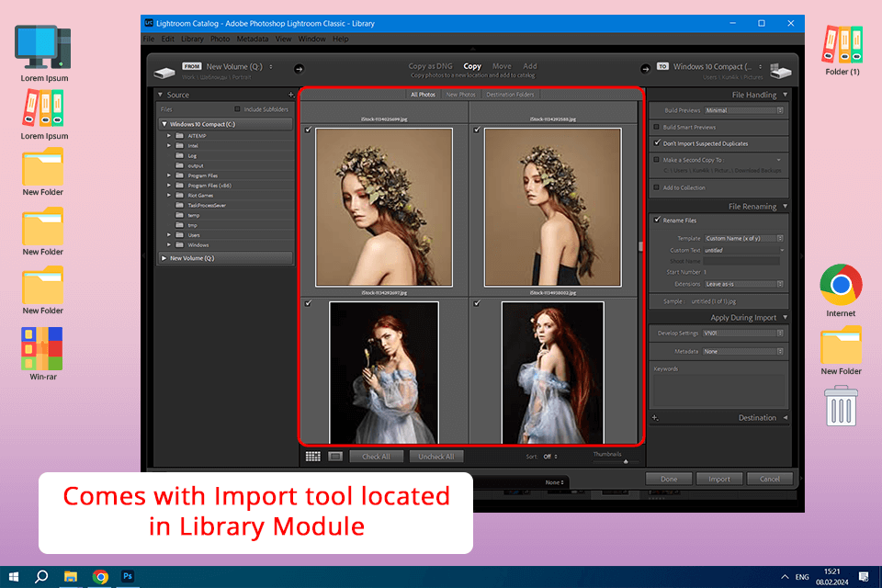Viewport: 882px width, 588px height.
Task: Uncheck Don't Import Suspected Duplicates
Action: click(656, 143)
